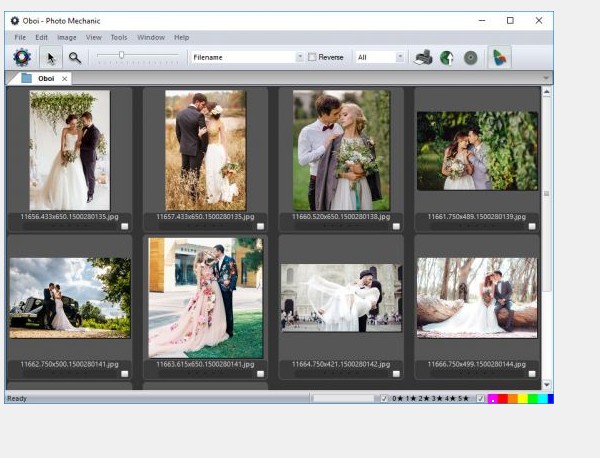Screen dimensions: 600x458
Task: Filter by 1 star rating
Action: (411, 399)
